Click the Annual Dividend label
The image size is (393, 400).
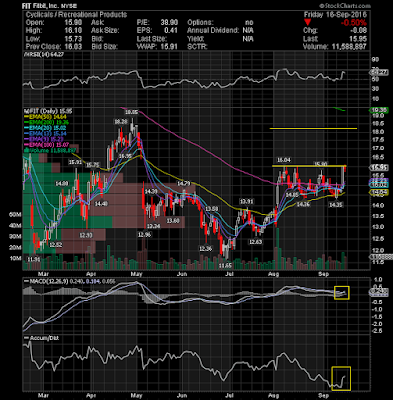(x=213, y=31)
